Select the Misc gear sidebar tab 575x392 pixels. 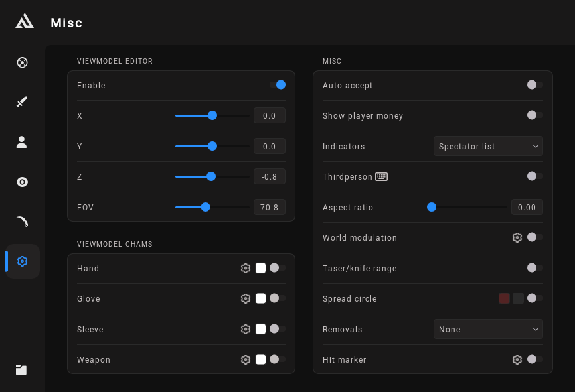point(23,261)
